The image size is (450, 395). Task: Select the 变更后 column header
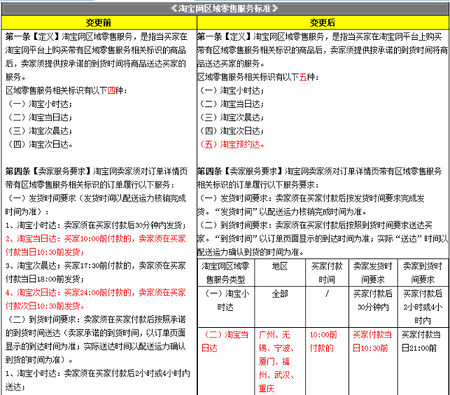322,22
